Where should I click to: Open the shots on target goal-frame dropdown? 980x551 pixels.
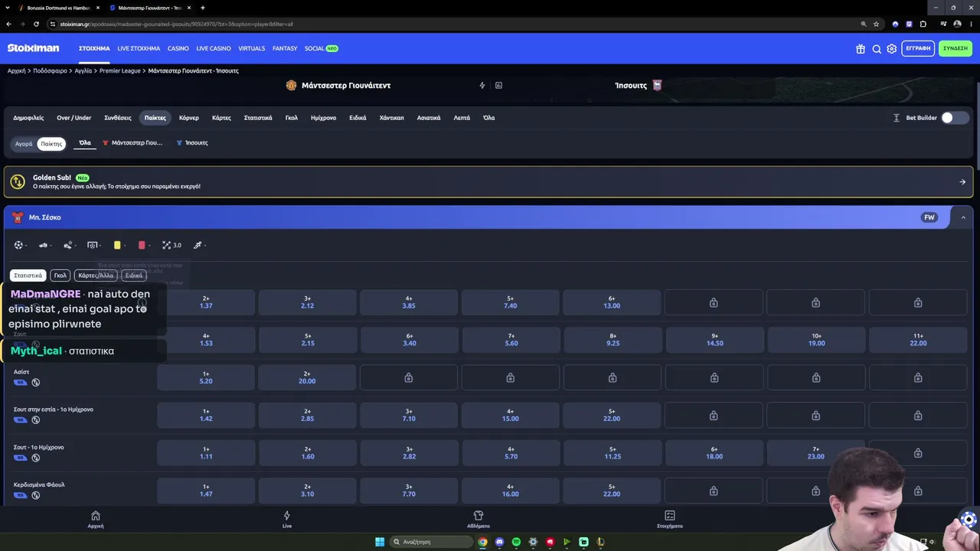(x=94, y=246)
